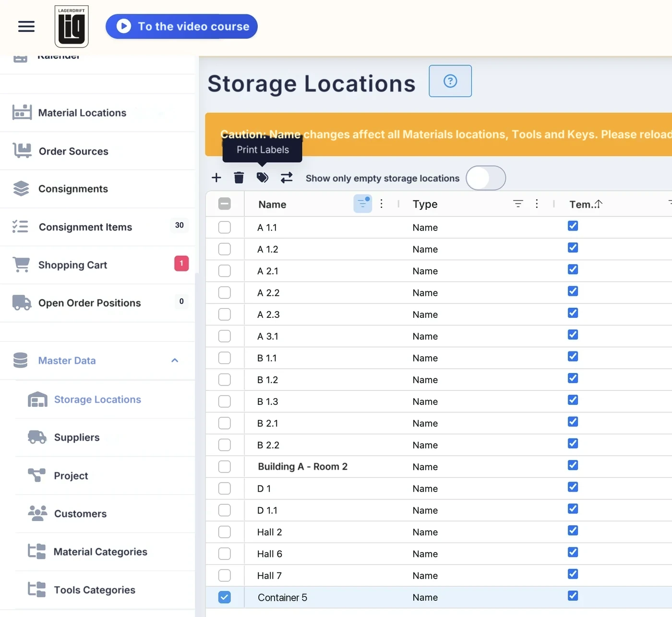Open Project under Master Data
The width and height of the screenshot is (672, 617).
[105, 475]
